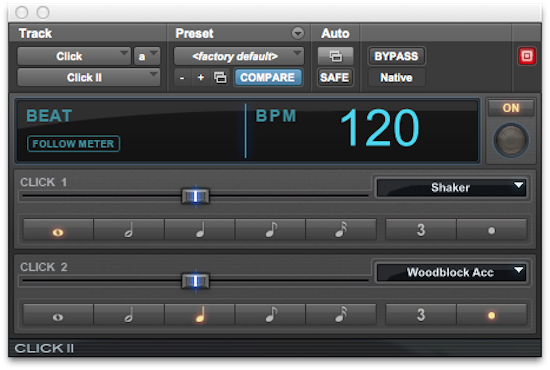Open the factory default preset dropdown
The height and width of the screenshot is (370, 550).
click(x=239, y=56)
